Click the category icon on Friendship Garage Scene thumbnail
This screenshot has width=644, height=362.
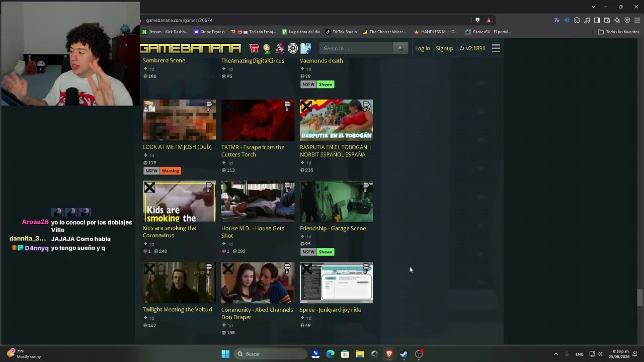tap(366, 188)
